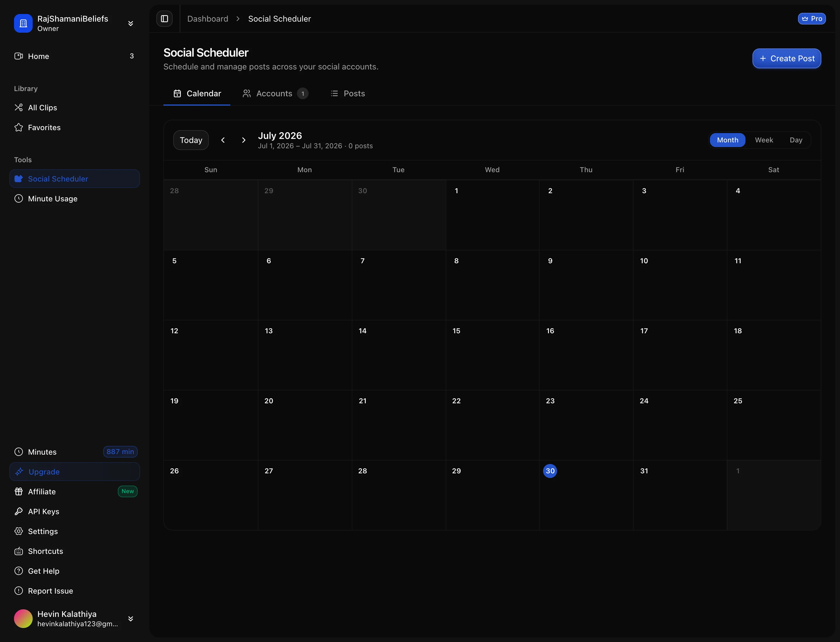Click the Home icon in sidebar

pyautogui.click(x=19, y=56)
